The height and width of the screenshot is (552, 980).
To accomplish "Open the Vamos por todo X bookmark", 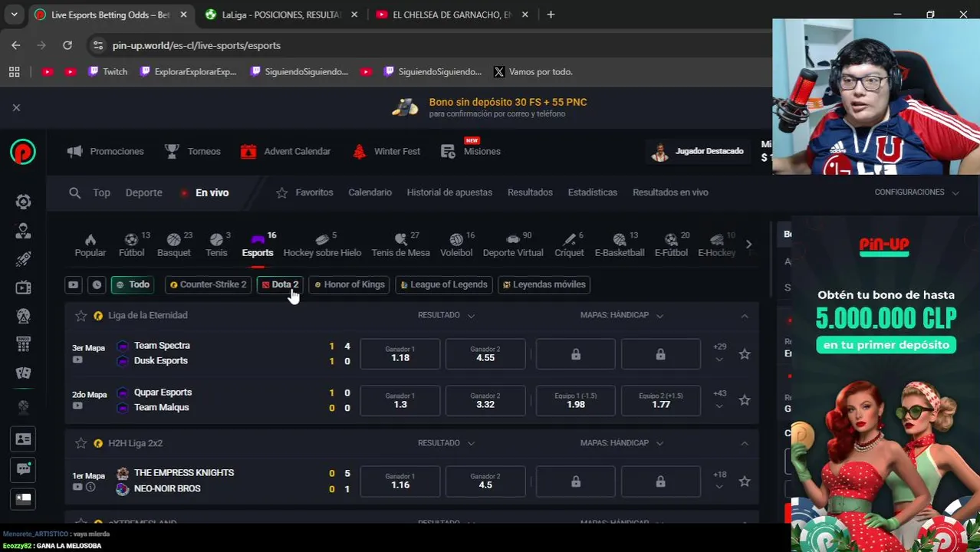I will (x=533, y=71).
